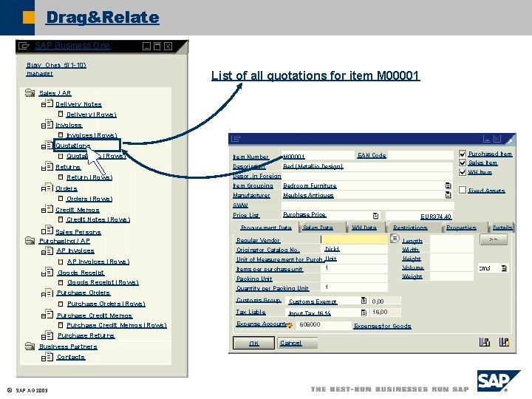Viewport: 532px width, 399px height.
Task: Select Quotations in the tree
Action: (x=73, y=146)
